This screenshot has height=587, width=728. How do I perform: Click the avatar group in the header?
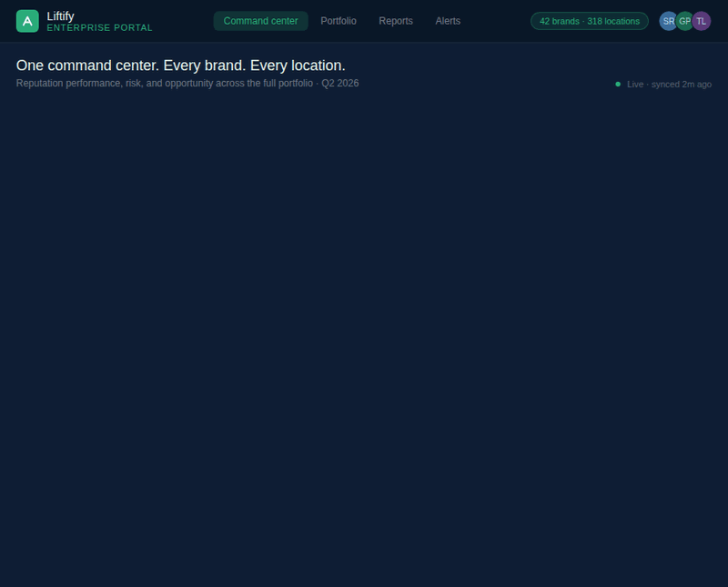685,20
